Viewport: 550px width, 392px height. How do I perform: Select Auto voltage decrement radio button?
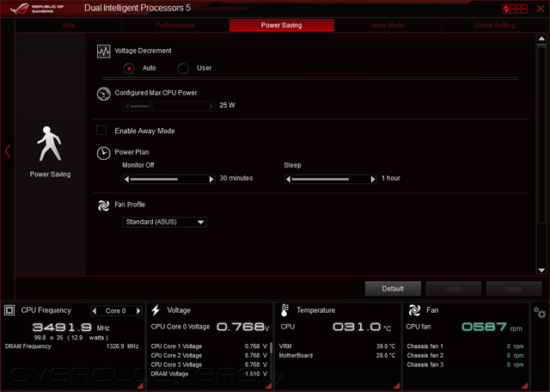(x=129, y=68)
